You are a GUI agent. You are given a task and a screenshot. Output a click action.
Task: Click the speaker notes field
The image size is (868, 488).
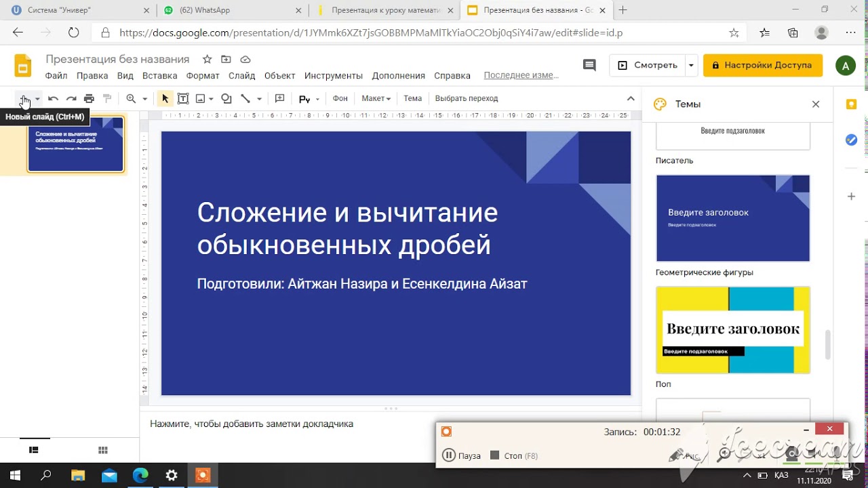[x=390, y=424]
